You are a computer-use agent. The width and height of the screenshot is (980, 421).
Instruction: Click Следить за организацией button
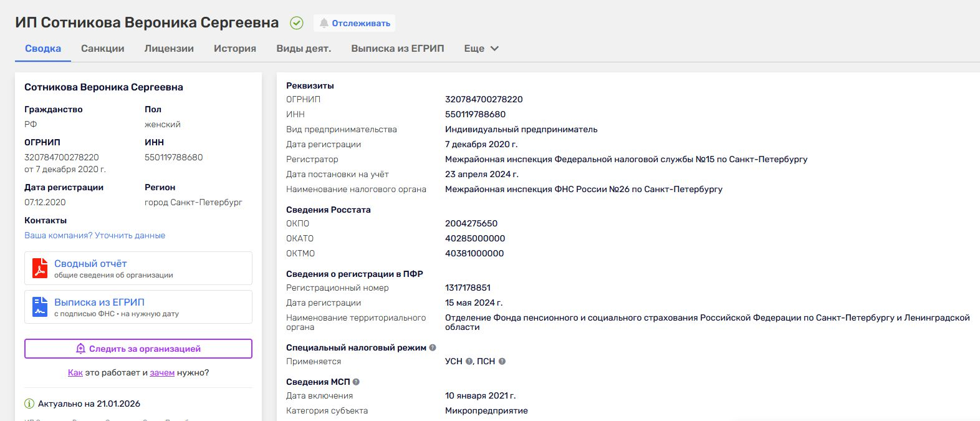[x=138, y=349]
